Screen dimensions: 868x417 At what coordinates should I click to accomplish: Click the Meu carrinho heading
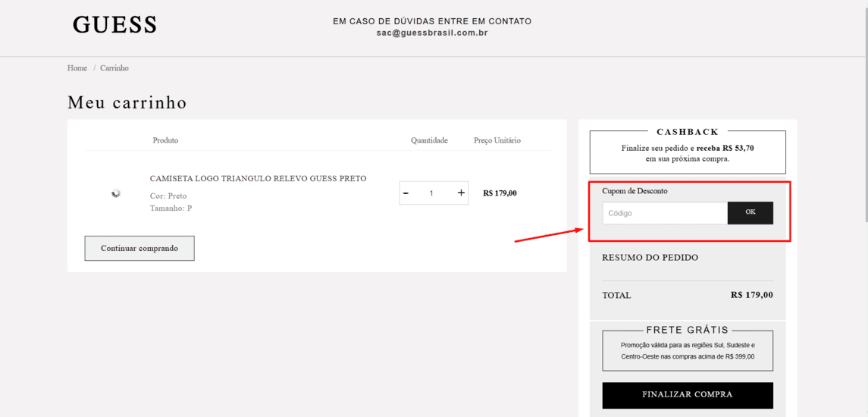tap(127, 102)
